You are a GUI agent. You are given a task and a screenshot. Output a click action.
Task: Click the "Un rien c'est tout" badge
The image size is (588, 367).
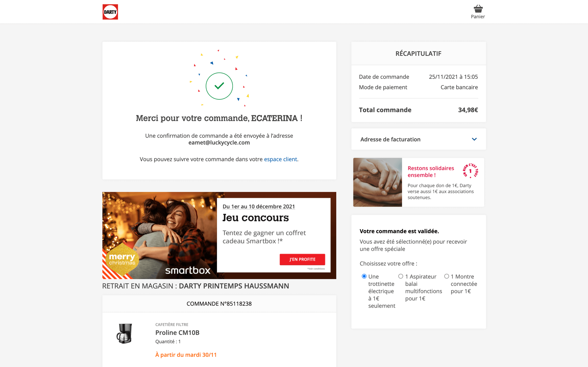[x=470, y=171]
